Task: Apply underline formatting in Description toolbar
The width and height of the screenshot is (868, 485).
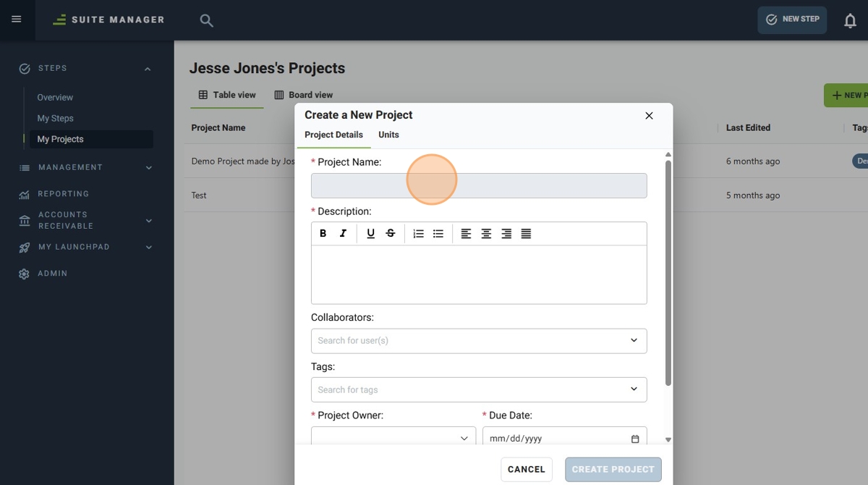Action: click(371, 234)
